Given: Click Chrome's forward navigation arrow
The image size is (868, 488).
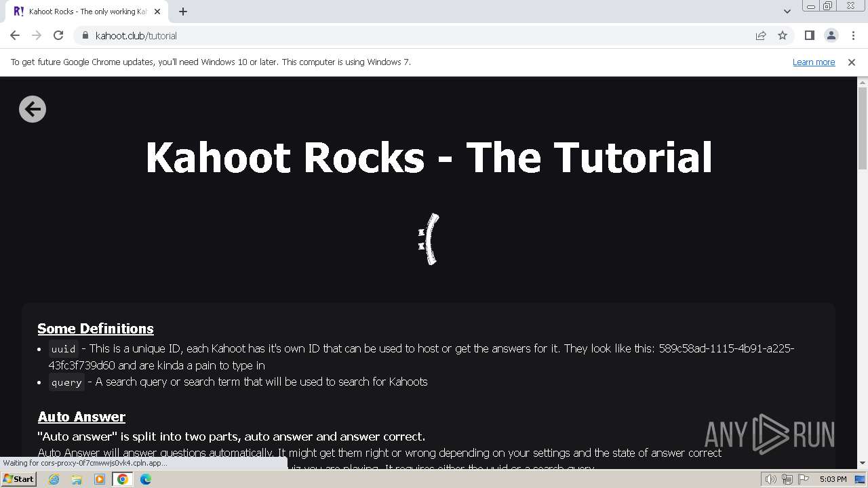Looking at the screenshot, I should [37, 35].
